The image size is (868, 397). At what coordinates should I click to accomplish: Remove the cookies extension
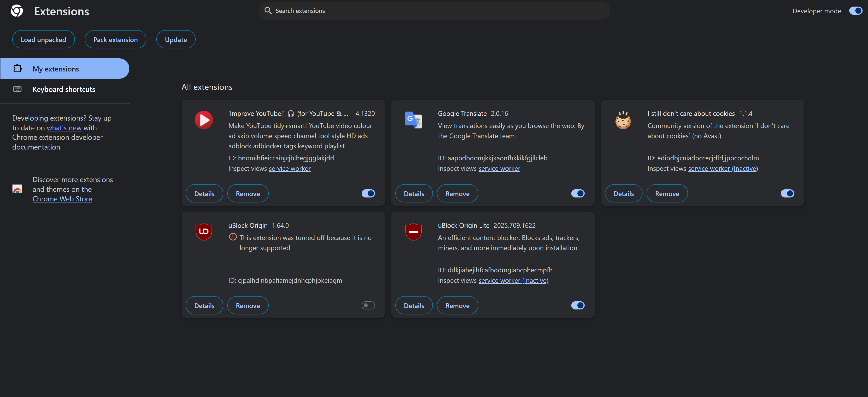coord(667,194)
